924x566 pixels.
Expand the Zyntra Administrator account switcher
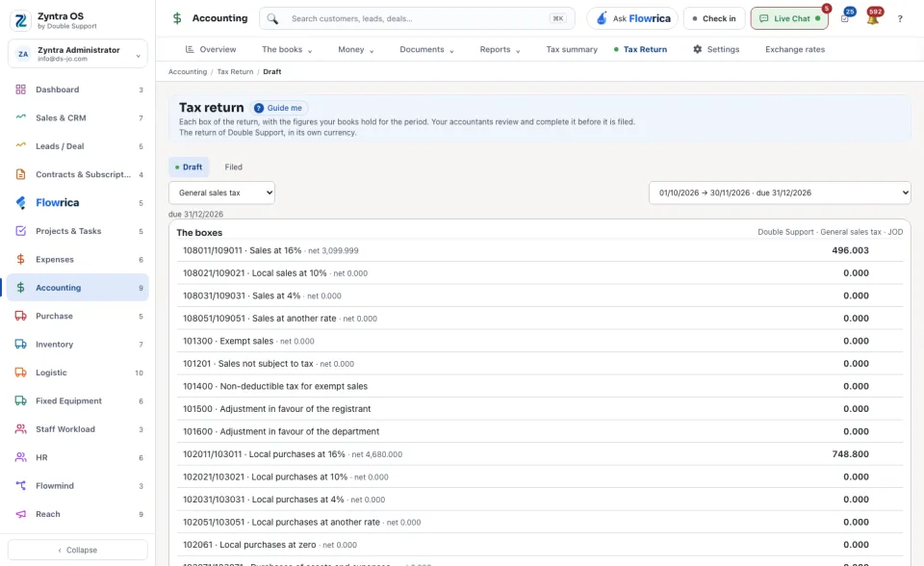[78, 54]
